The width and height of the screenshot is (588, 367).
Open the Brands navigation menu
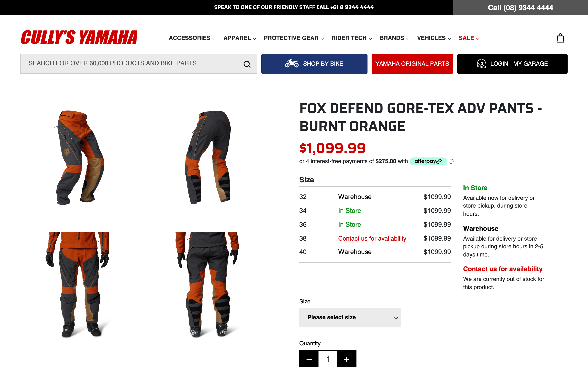[x=394, y=38]
